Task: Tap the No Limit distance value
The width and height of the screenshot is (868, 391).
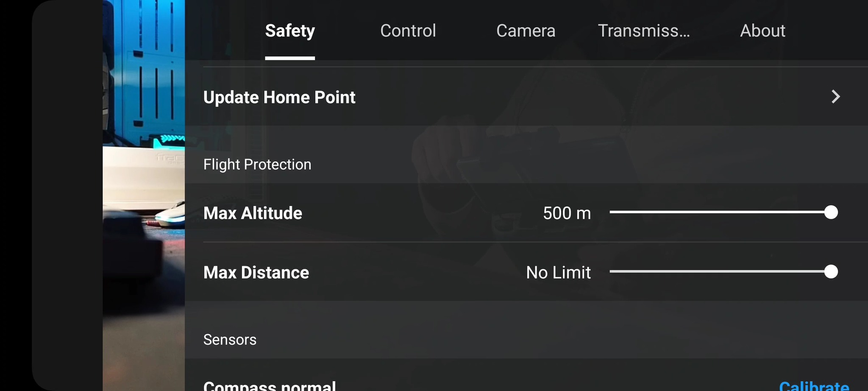Action: point(558,272)
